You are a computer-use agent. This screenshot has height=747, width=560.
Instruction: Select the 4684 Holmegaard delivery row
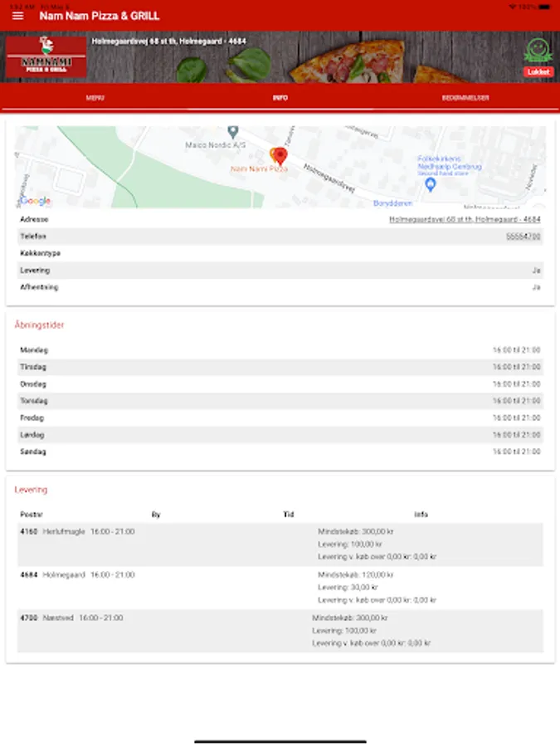pos(280,588)
